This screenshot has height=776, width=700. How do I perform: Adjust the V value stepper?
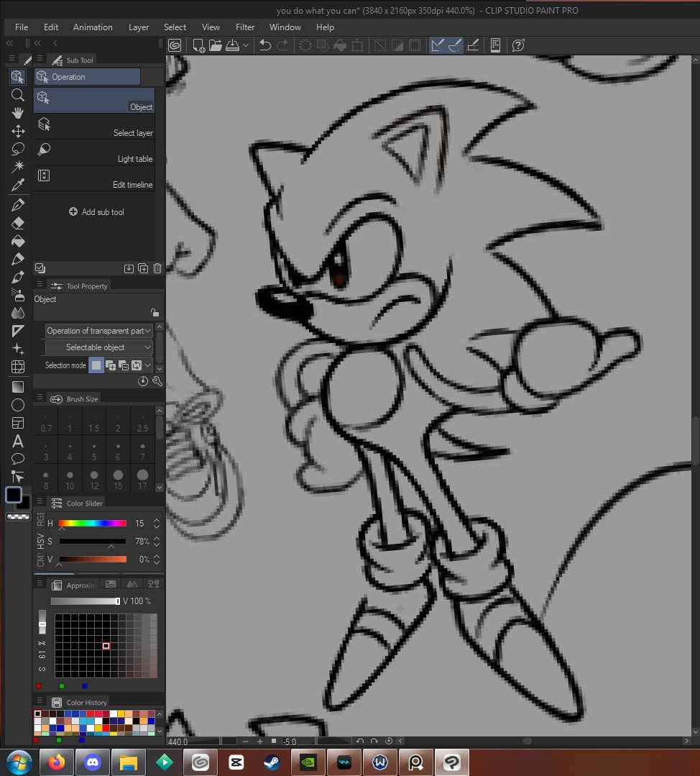(157, 560)
